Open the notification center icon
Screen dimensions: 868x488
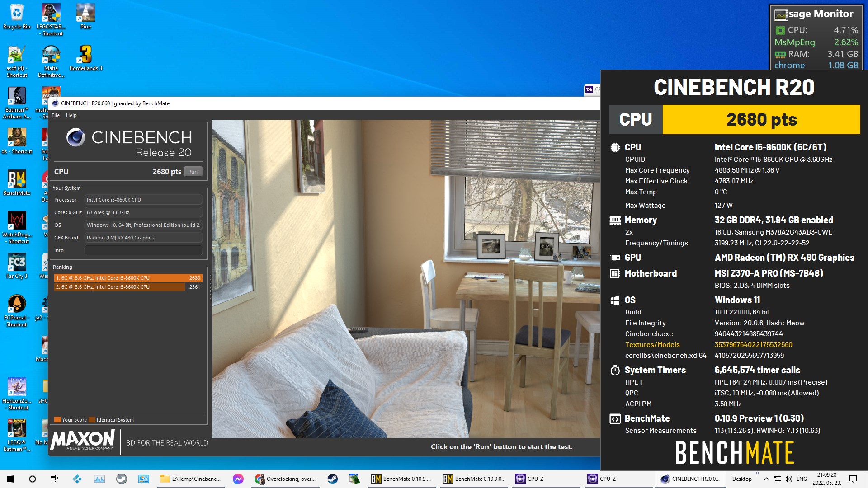coord(853,479)
